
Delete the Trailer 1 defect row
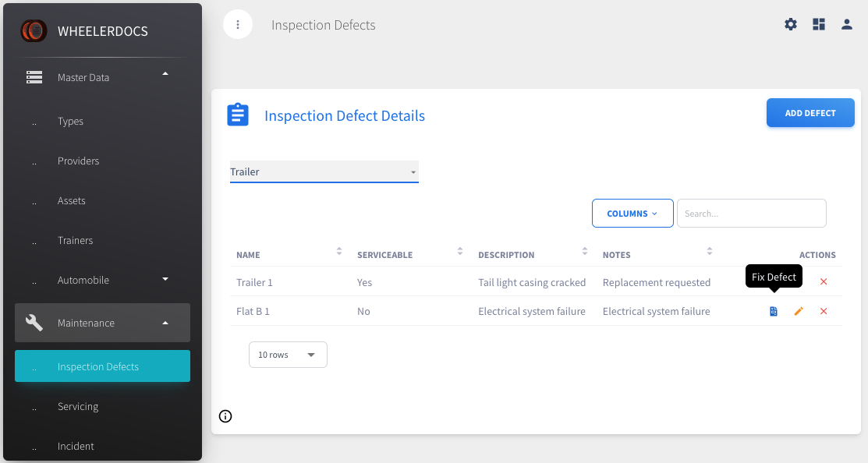824,282
